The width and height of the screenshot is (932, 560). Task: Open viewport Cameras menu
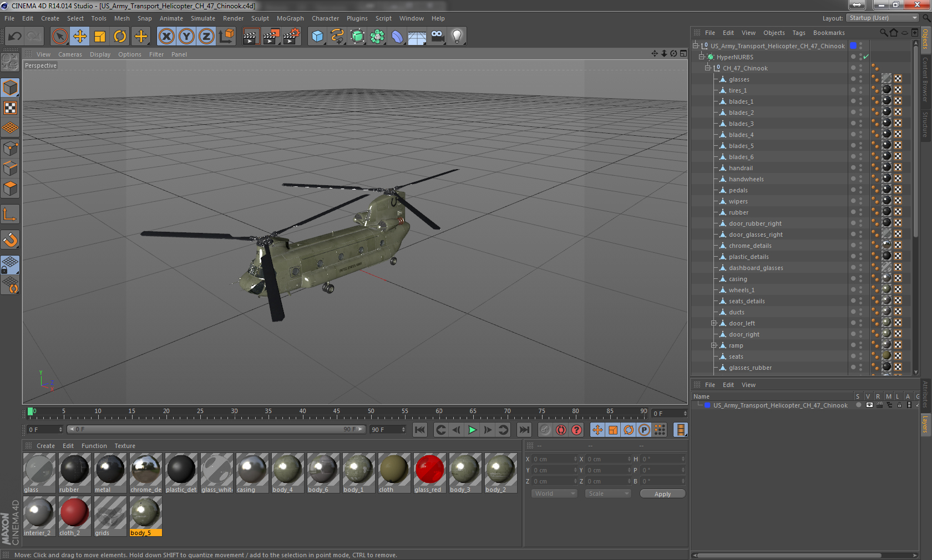(x=70, y=54)
